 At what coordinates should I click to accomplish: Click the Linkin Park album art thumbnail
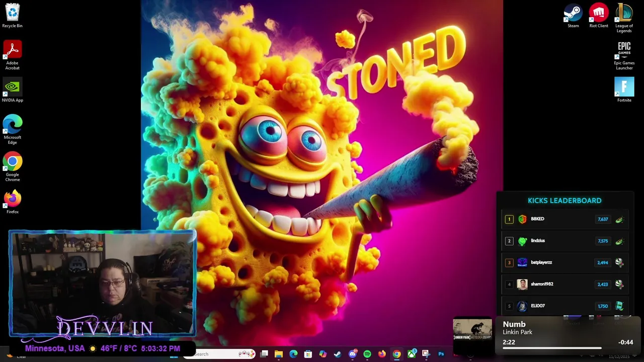tap(472, 329)
